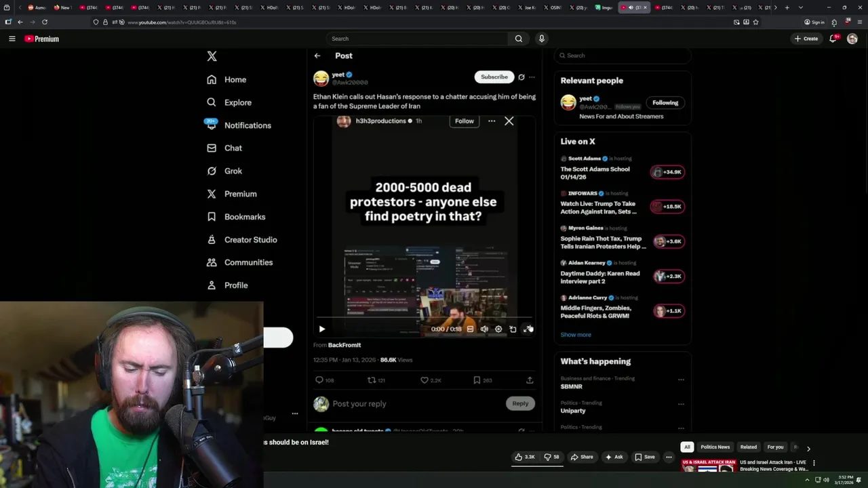Like the tweet with 2.2K likes

(x=431, y=380)
